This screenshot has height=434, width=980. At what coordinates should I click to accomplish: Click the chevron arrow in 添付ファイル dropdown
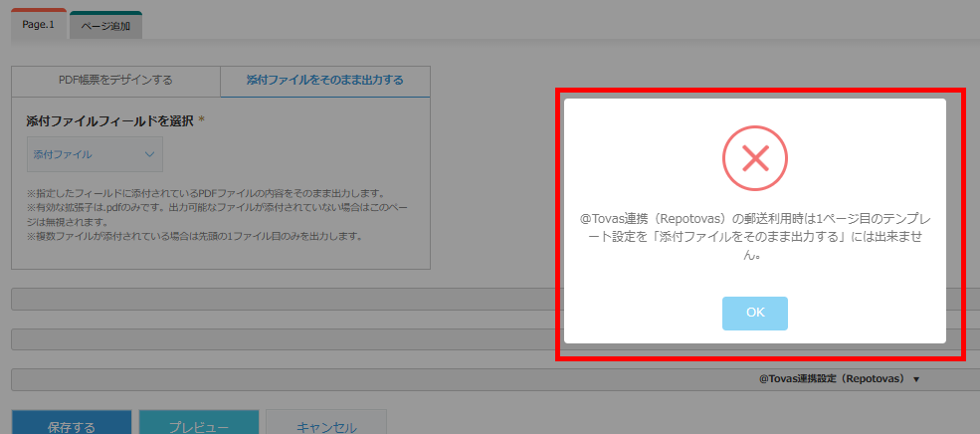(150, 154)
